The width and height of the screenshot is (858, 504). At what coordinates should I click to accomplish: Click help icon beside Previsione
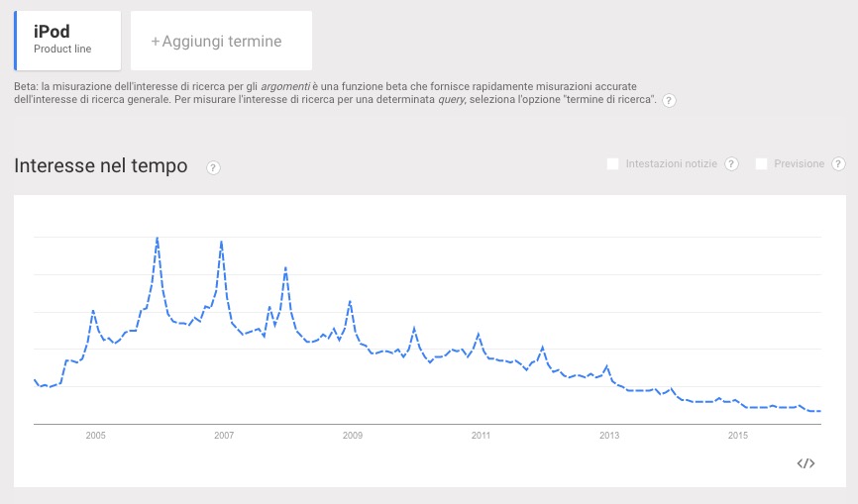click(839, 164)
